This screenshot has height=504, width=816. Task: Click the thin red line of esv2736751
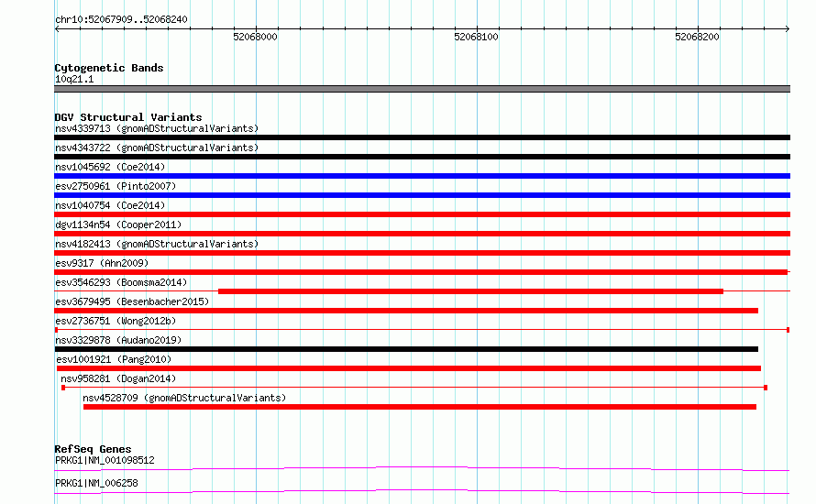point(422,330)
